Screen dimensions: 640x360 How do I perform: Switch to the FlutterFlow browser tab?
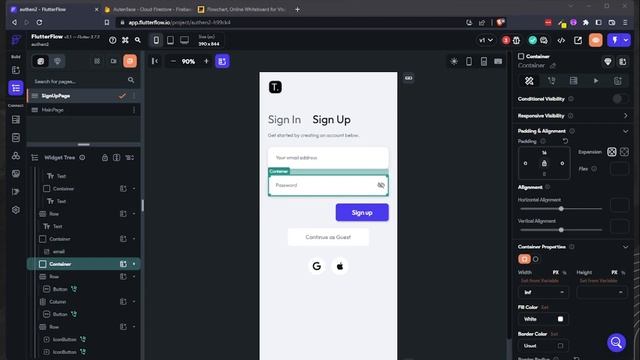tap(54, 9)
